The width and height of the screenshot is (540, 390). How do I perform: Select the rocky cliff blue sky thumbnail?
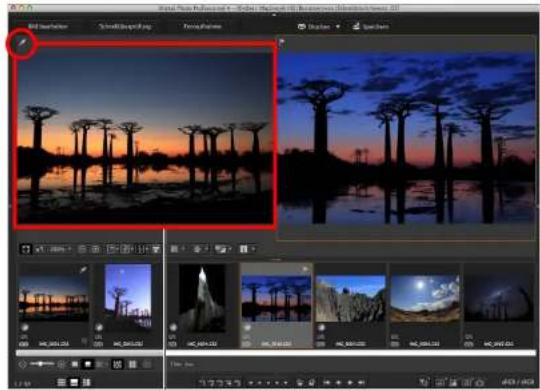point(351,299)
